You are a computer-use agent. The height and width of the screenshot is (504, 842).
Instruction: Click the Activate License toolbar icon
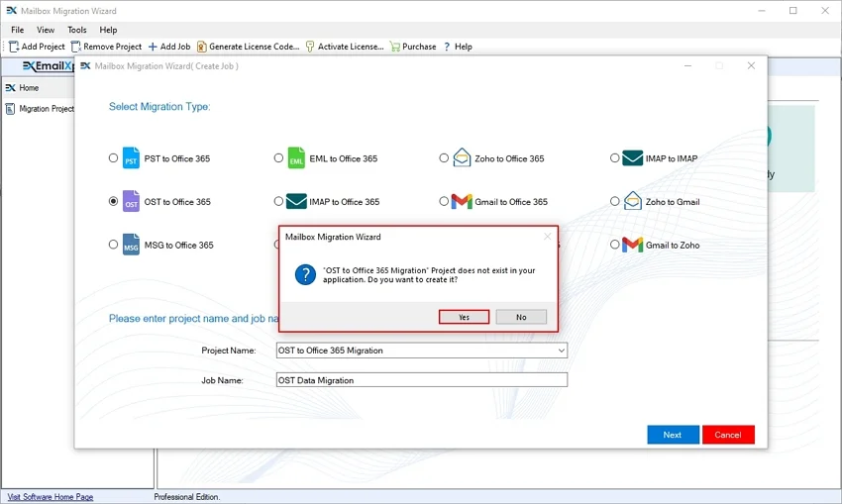click(310, 47)
